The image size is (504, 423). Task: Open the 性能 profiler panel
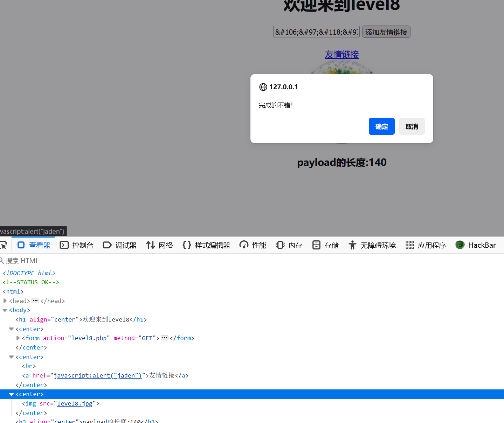tap(253, 245)
